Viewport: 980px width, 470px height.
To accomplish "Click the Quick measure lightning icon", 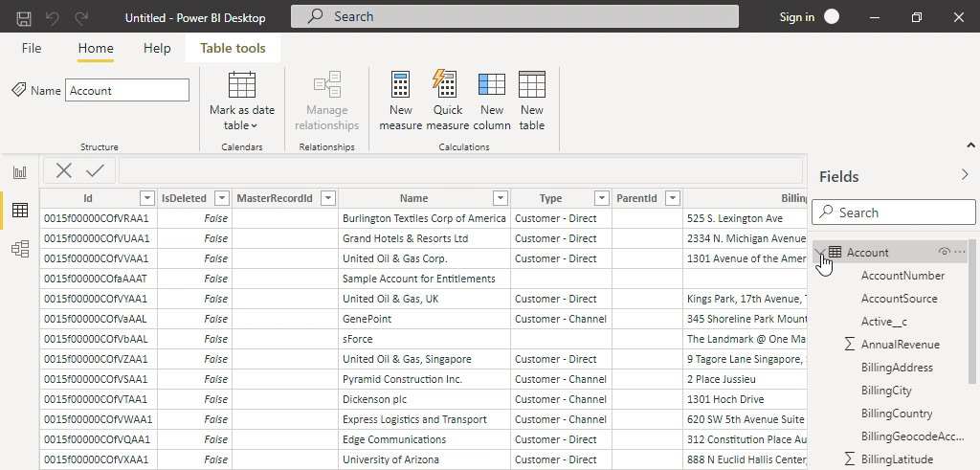I will (x=444, y=83).
